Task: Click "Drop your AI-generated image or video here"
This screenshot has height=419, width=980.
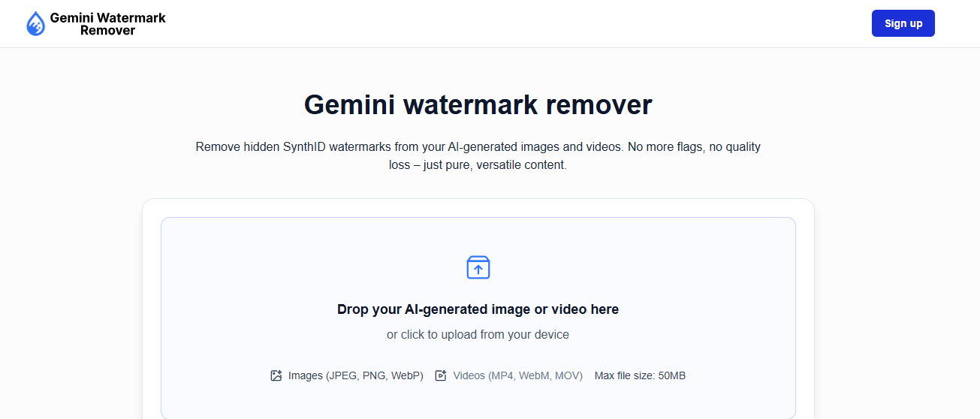Action: coord(478,309)
